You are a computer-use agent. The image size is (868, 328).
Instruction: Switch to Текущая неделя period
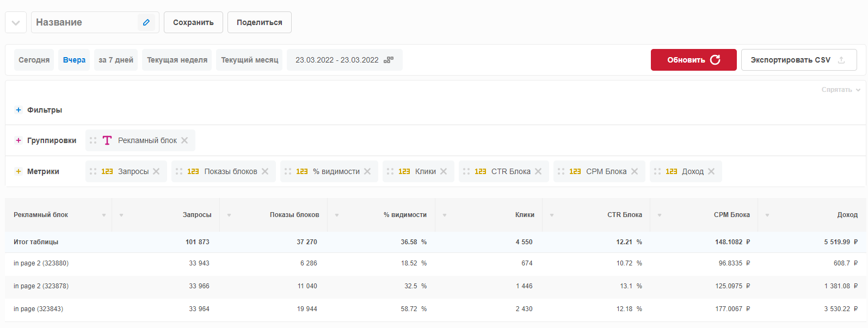[177, 60]
